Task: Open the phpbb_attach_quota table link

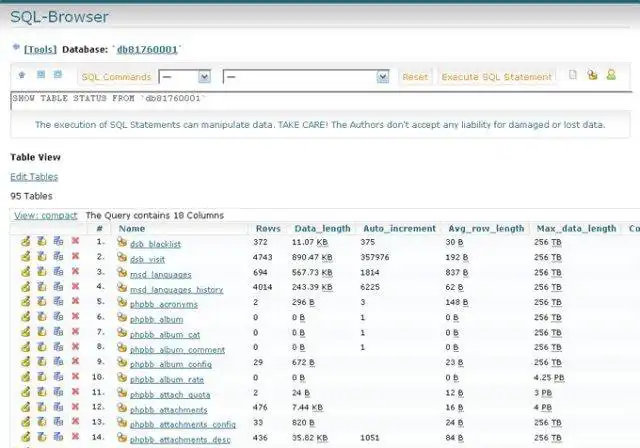Action: click(x=170, y=395)
